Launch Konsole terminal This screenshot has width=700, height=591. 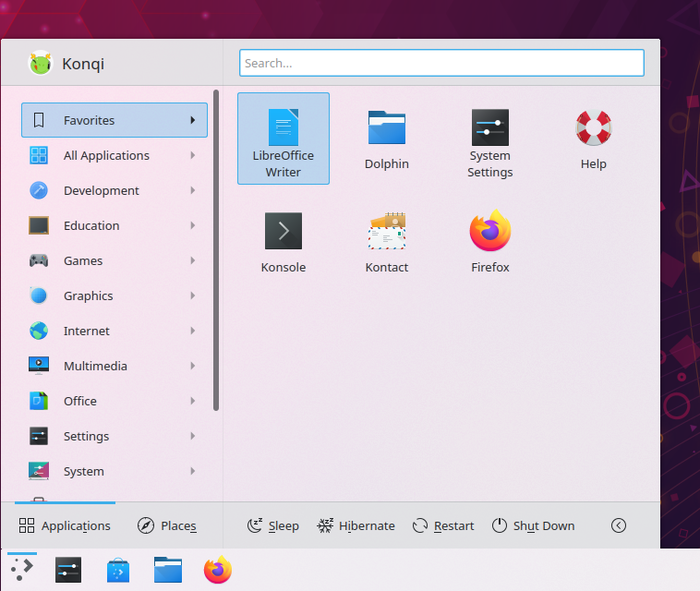coord(283,242)
